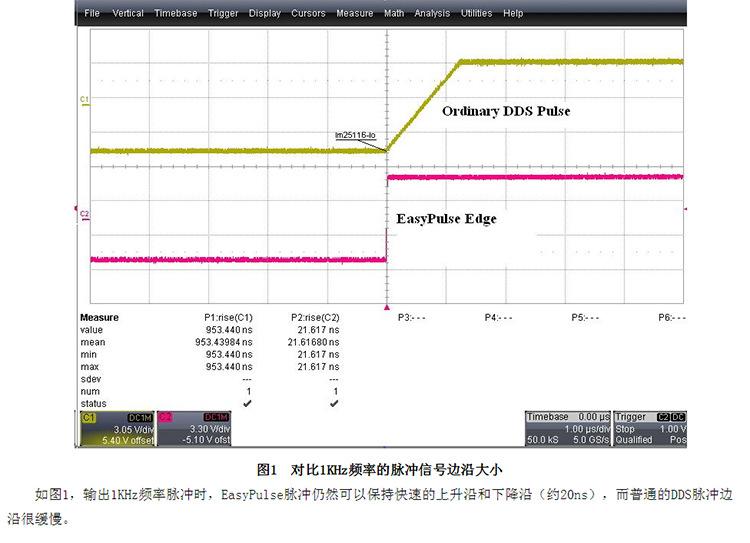Click the Help menu
This screenshot has width=750, height=543.
point(513,14)
